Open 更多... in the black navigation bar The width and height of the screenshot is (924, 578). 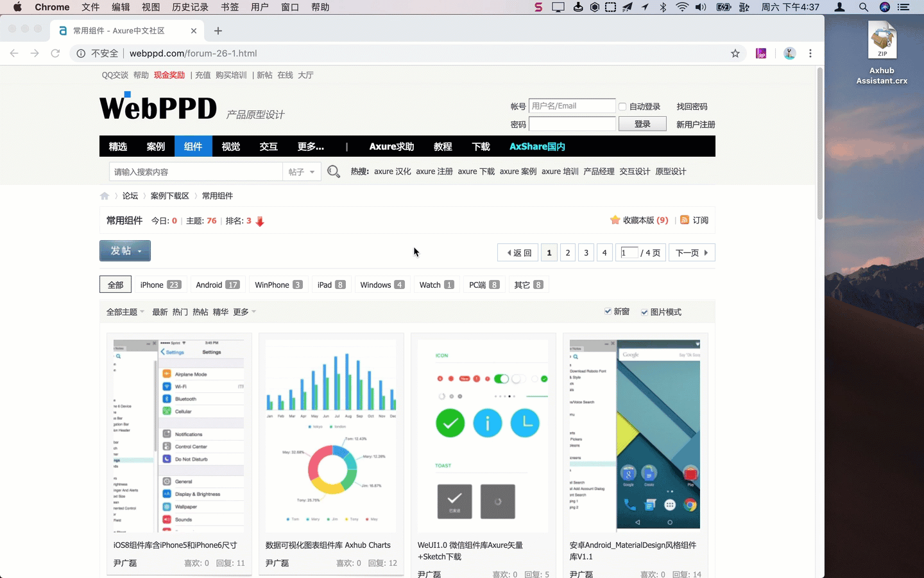coord(311,146)
